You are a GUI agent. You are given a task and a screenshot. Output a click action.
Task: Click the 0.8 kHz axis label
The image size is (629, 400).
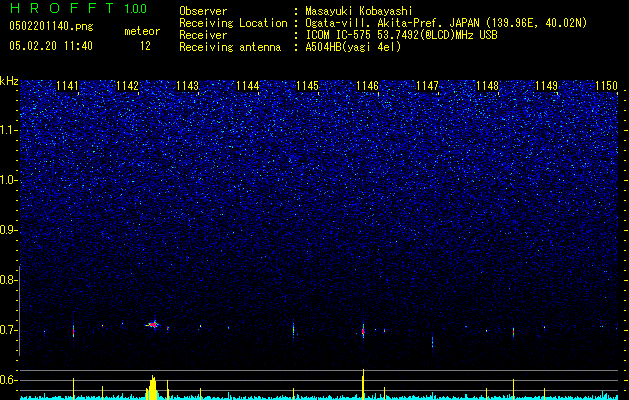(8, 280)
